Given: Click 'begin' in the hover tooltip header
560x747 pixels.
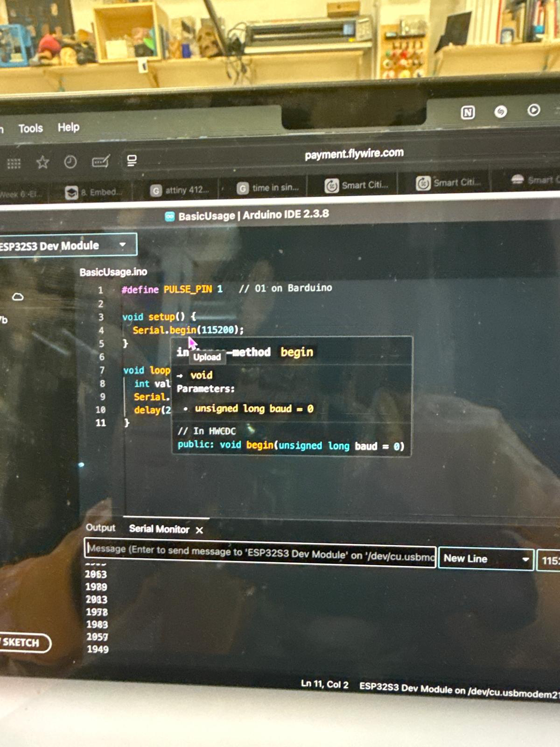Looking at the screenshot, I should (297, 352).
